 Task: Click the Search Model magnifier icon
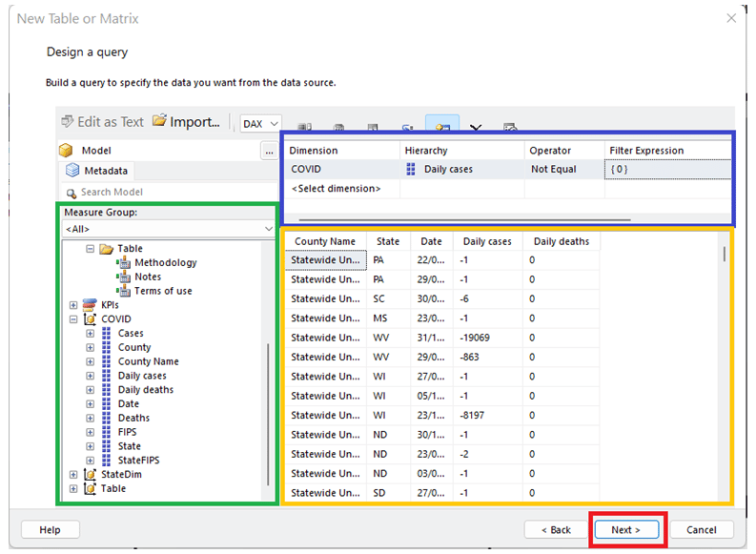click(x=72, y=193)
